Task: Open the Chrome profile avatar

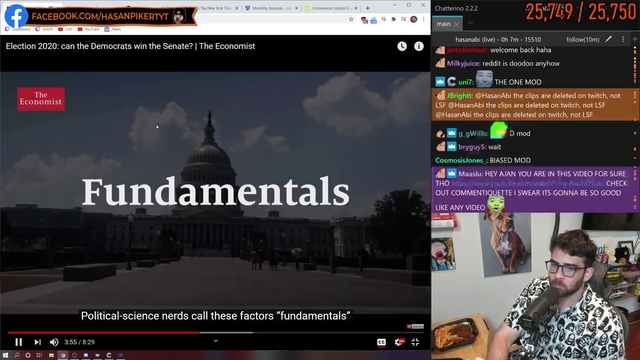Action: click(413, 19)
